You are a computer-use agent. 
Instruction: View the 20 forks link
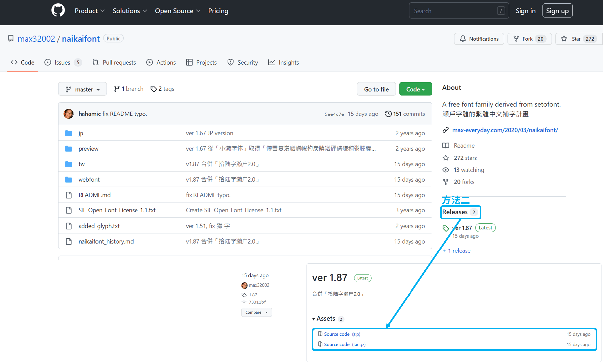click(x=464, y=182)
